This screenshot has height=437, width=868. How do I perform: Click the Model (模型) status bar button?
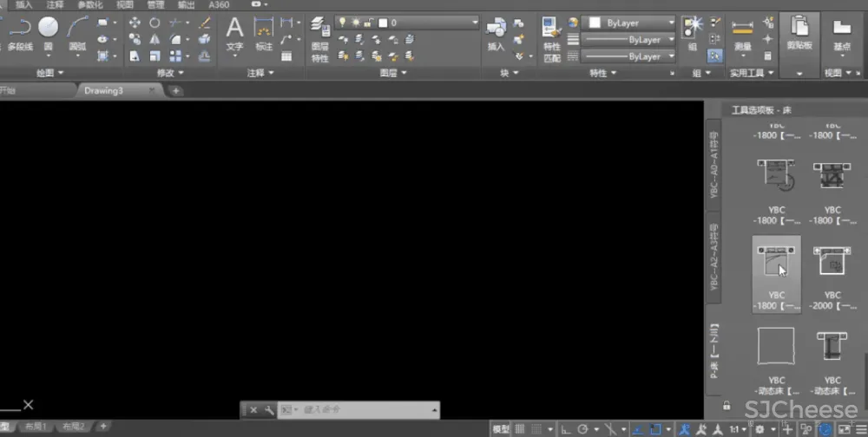pos(501,429)
